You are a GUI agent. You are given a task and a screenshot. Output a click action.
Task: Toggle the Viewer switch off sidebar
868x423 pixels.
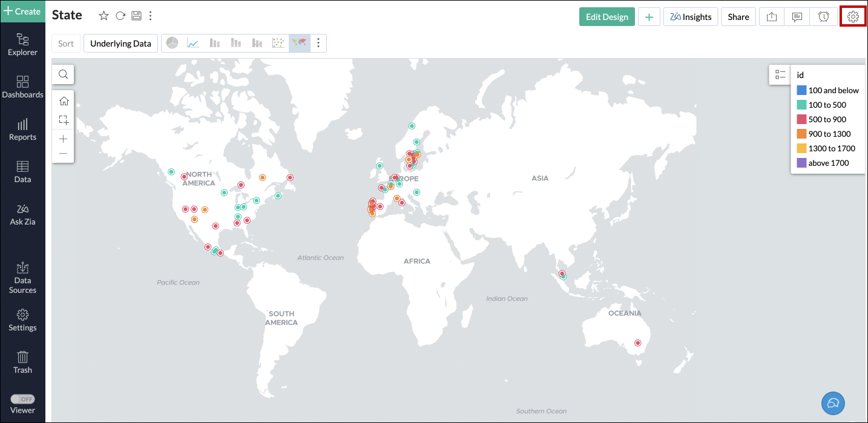coord(23,399)
